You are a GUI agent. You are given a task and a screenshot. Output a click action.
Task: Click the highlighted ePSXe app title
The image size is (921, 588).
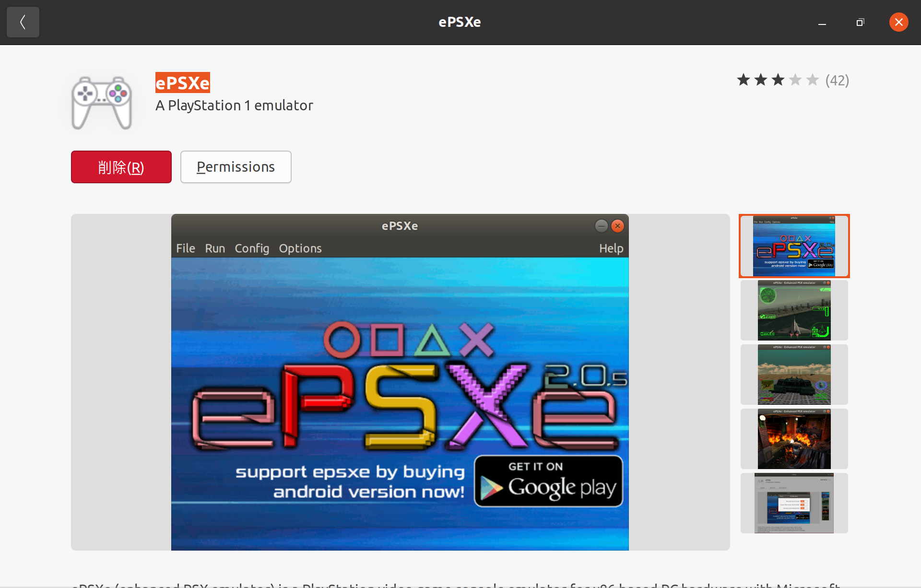click(x=183, y=82)
